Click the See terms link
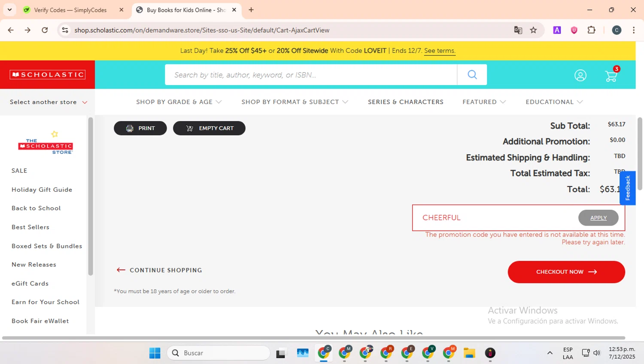Viewport: 644px width, 364px height. pyautogui.click(x=440, y=51)
